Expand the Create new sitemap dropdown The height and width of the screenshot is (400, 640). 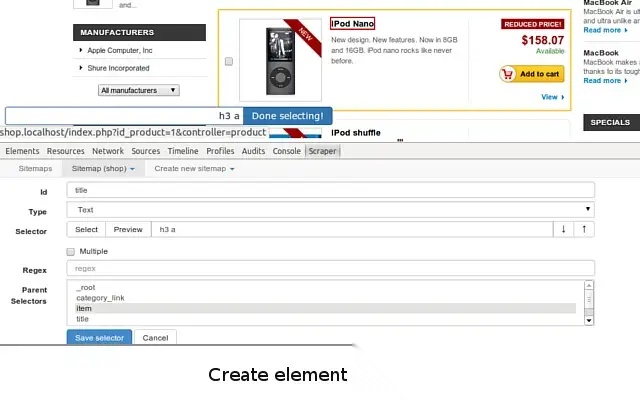coord(194,169)
